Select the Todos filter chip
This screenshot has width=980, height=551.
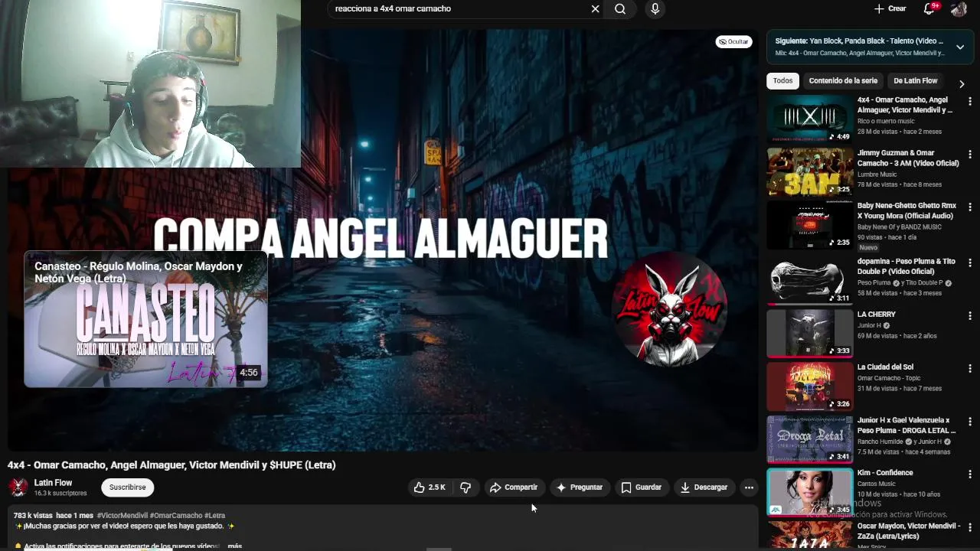782,81
